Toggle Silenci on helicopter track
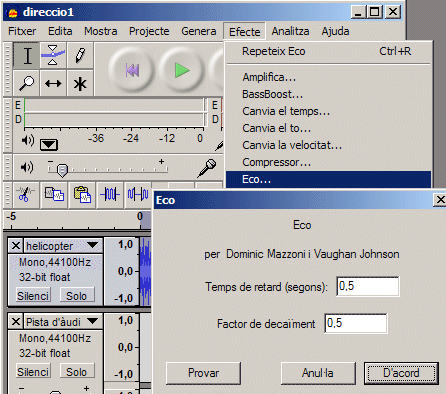This screenshot has height=394, width=446. [x=33, y=296]
